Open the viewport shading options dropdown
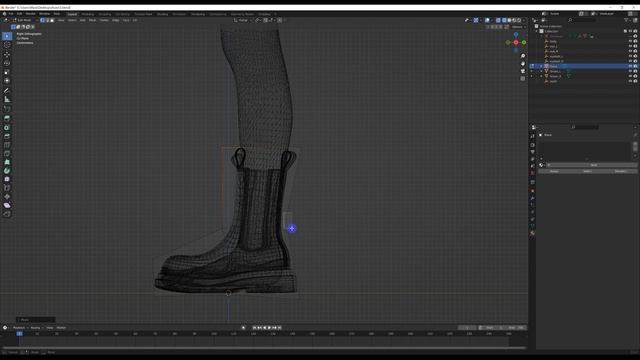640x360 pixels. click(524, 20)
